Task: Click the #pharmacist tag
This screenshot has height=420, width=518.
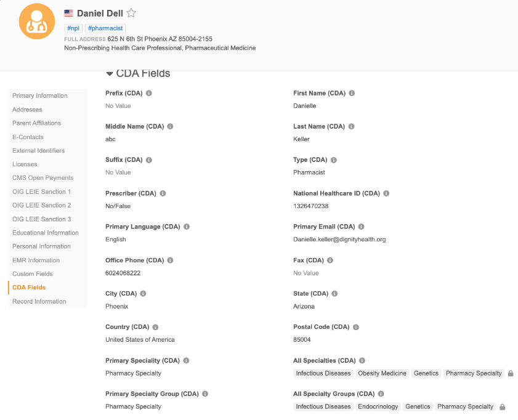Action: click(105, 28)
